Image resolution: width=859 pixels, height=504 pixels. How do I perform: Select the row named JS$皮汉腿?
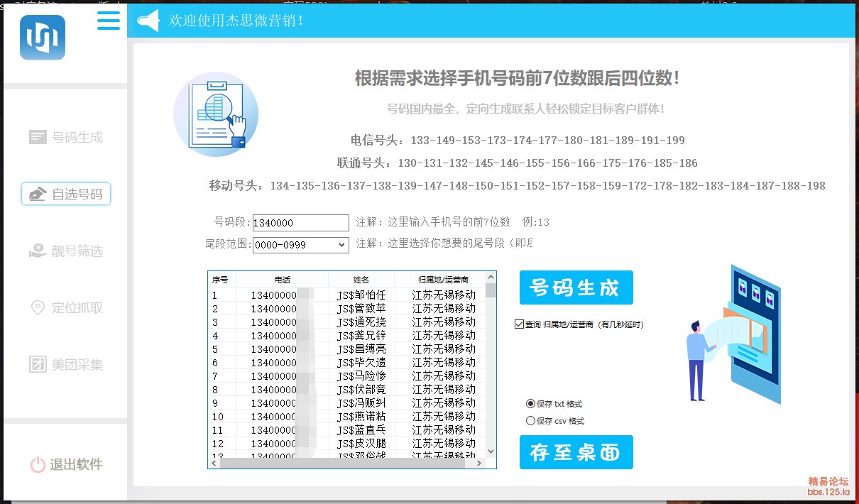(x=347, y=444)
